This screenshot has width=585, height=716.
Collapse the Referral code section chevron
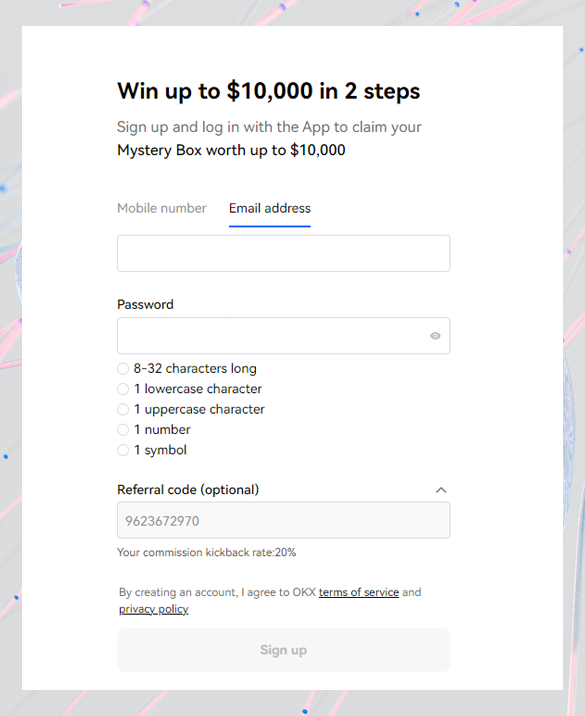click(441, 490)
